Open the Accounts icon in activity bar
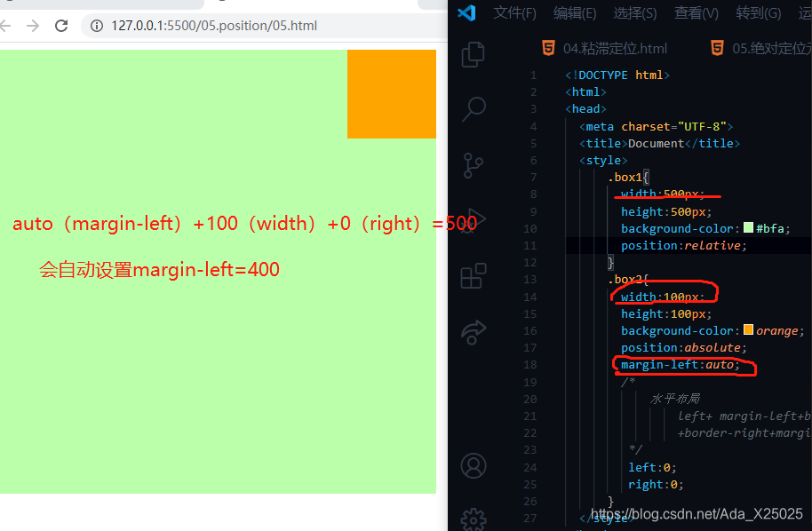Screen dimensions: 812x531 [x=474, y=466]
